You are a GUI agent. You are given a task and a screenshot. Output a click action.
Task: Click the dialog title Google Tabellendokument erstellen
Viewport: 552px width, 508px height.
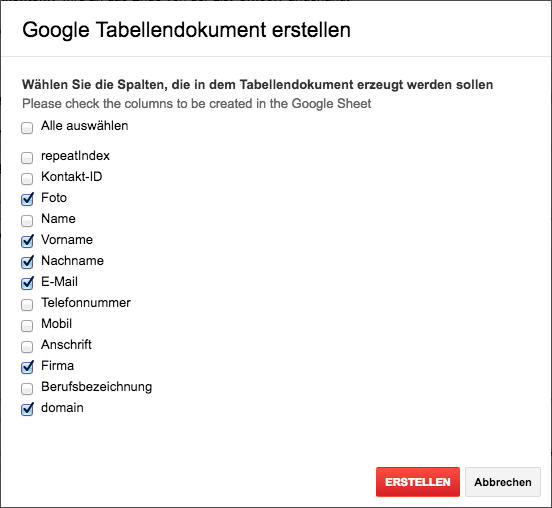tap(187, 30)
